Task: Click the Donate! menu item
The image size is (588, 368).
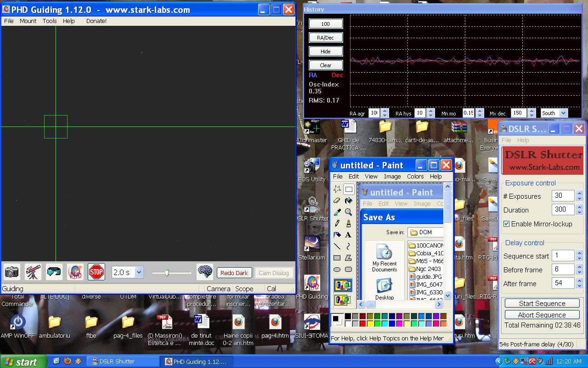Action: (x=96, y=21)
